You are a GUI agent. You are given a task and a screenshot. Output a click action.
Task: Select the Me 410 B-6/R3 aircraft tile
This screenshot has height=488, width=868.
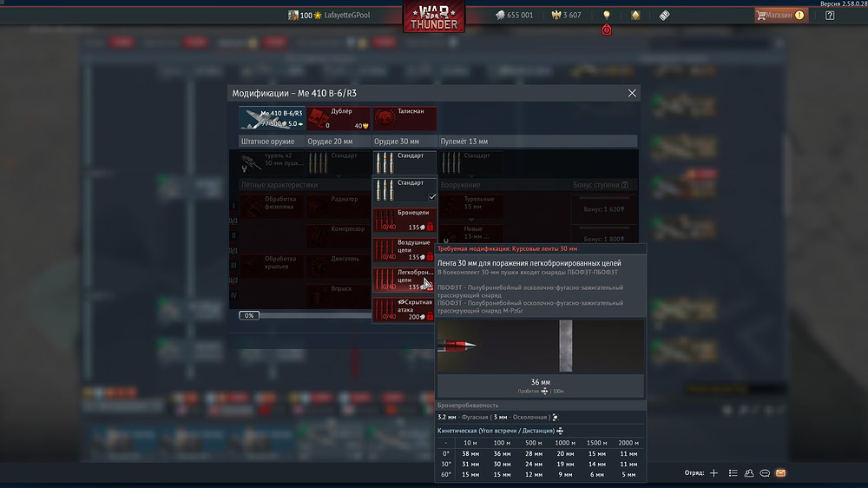click(x=272, y=118)
